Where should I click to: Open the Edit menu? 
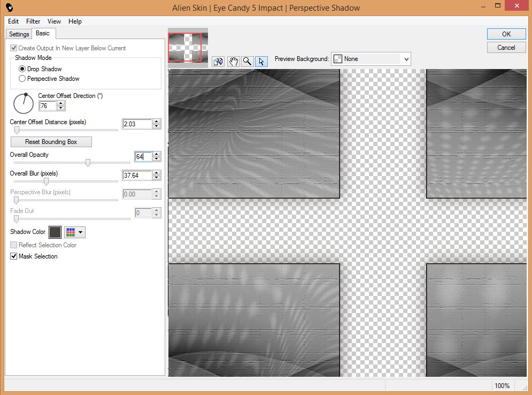13,21
